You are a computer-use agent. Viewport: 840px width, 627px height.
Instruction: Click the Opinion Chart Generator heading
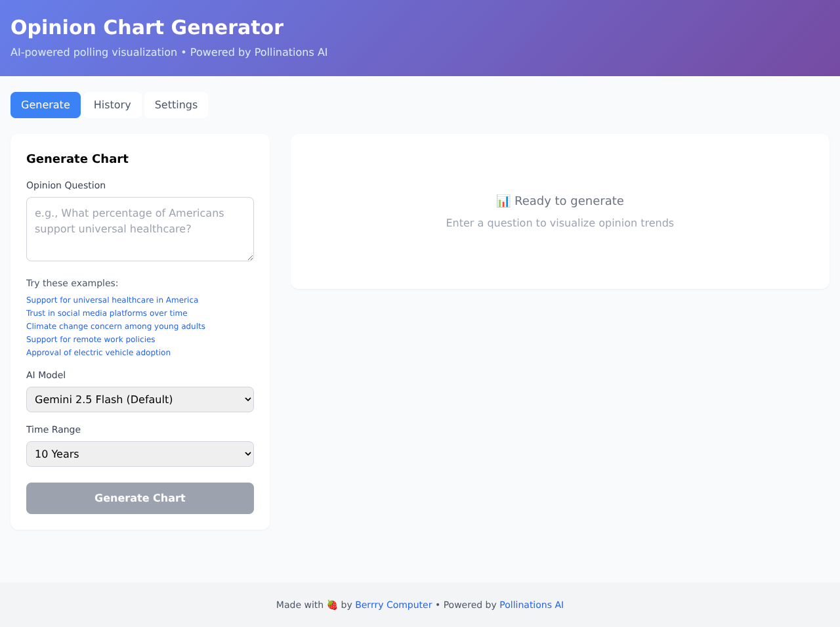(147, 27)
